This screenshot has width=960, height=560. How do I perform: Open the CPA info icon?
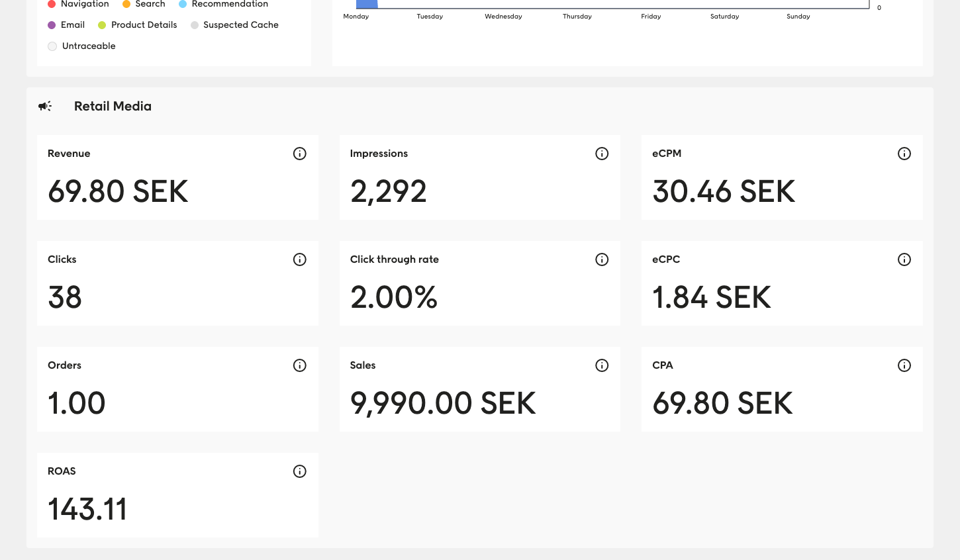pyautogui.click(x=904, y=365)
